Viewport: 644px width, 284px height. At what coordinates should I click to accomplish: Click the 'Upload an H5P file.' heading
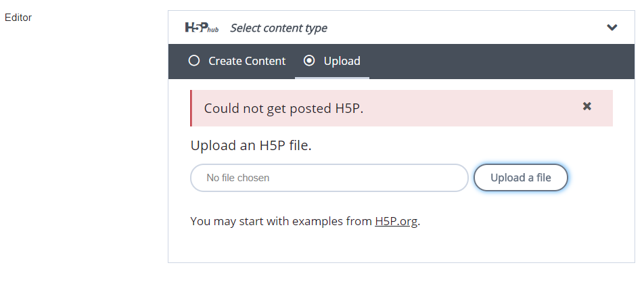251,145
